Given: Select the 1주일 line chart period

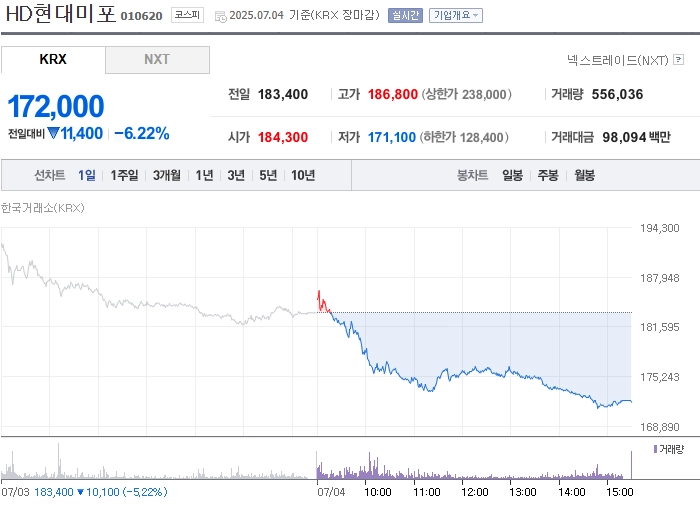Looking at the screenshot, I should tap(125, 175).
